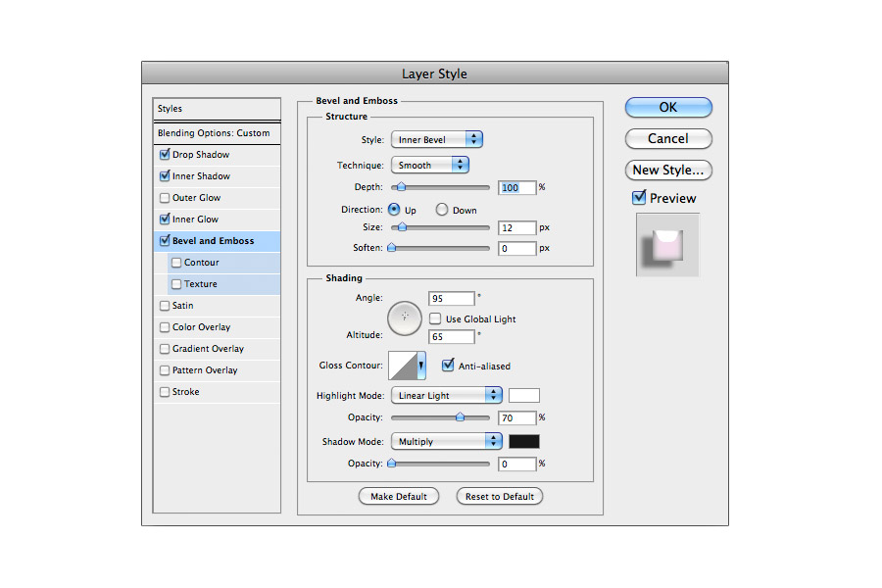Image resolution: width=882 pixels, height=588 pixels.
Task: Select the Up direction radio button
Action: 394,210
